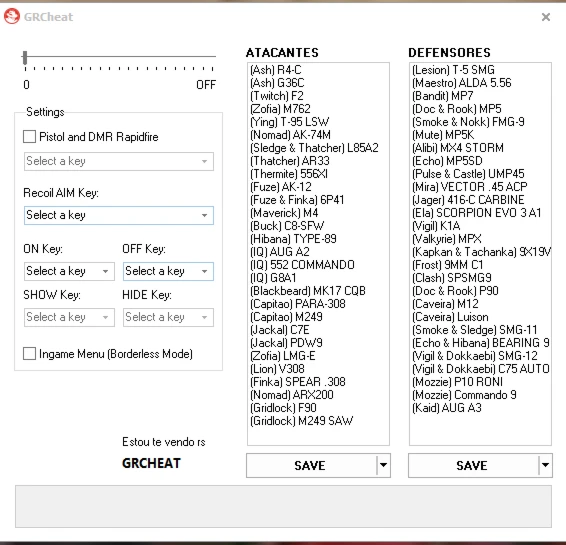The image size is (566, 545).
Task: Open the arrow beside Defensores SAVE button
Action: (545, 465)
